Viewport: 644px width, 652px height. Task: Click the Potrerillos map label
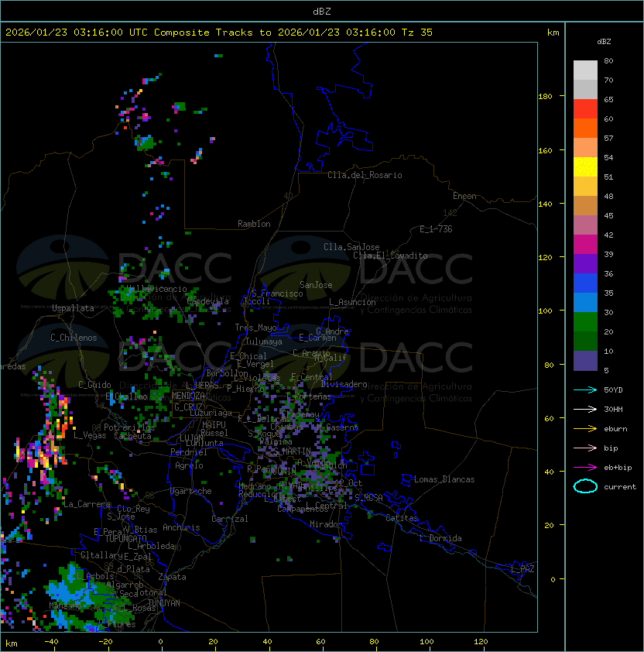pyautogui.click(x=129, y=427)
